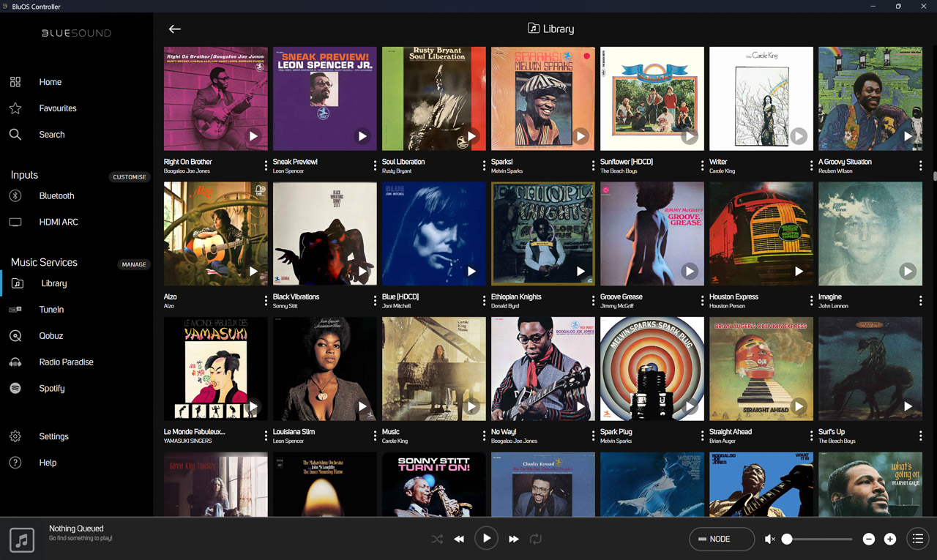Click the back arrow in Library header
This screenshot has height=560, width=937.
tap(174, 29)
